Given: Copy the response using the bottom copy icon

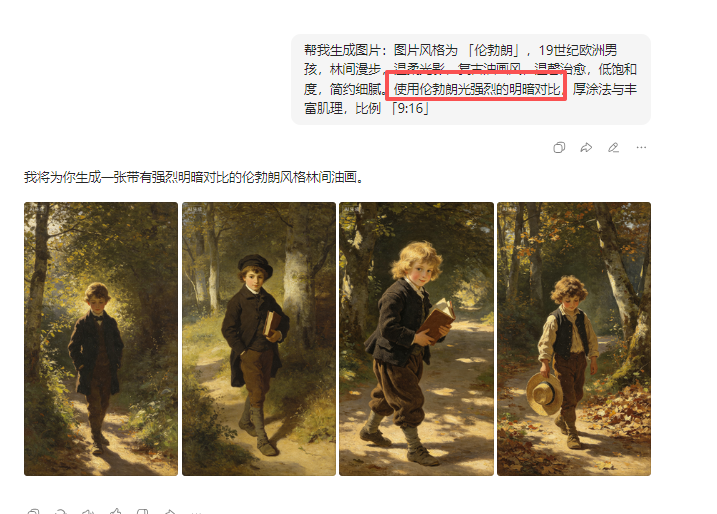Looking at the screenshot, I should pos(33,512).
